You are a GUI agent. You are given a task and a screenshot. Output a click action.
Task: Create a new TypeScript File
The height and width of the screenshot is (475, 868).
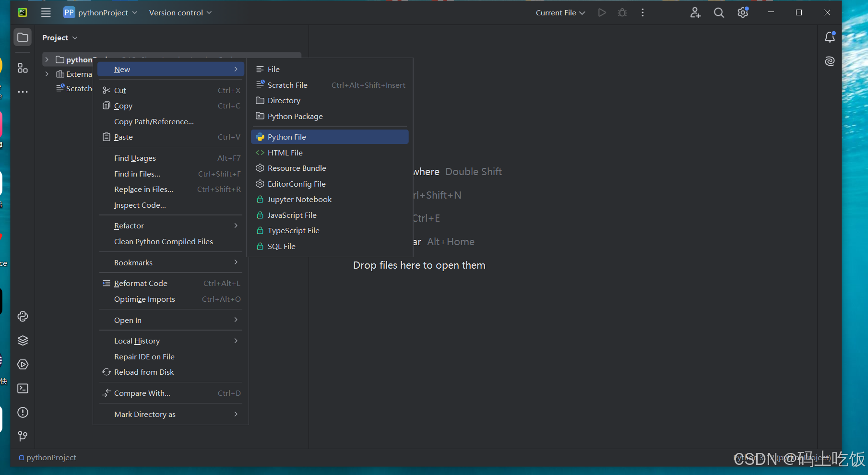click(330, 231)
